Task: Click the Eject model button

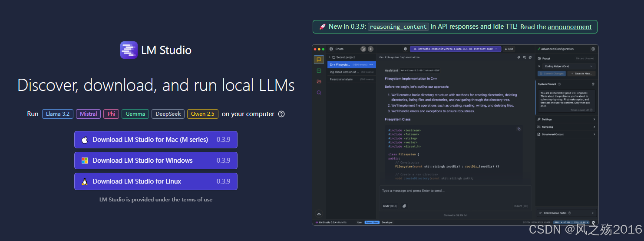Action: pos(509,49)
